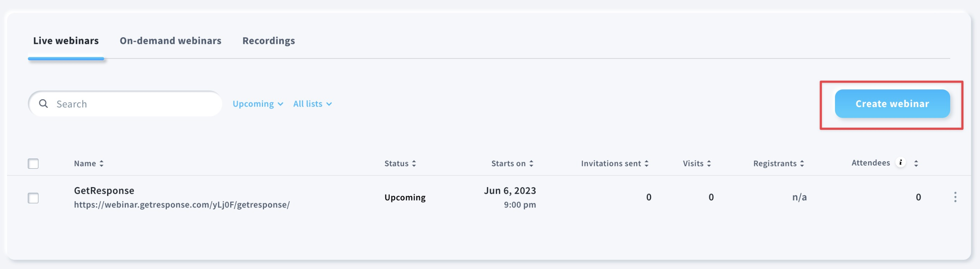The width and height of the screenshot is (980, 269).
Task: Sort by Visits column arrows
Action: coord(709,164)
